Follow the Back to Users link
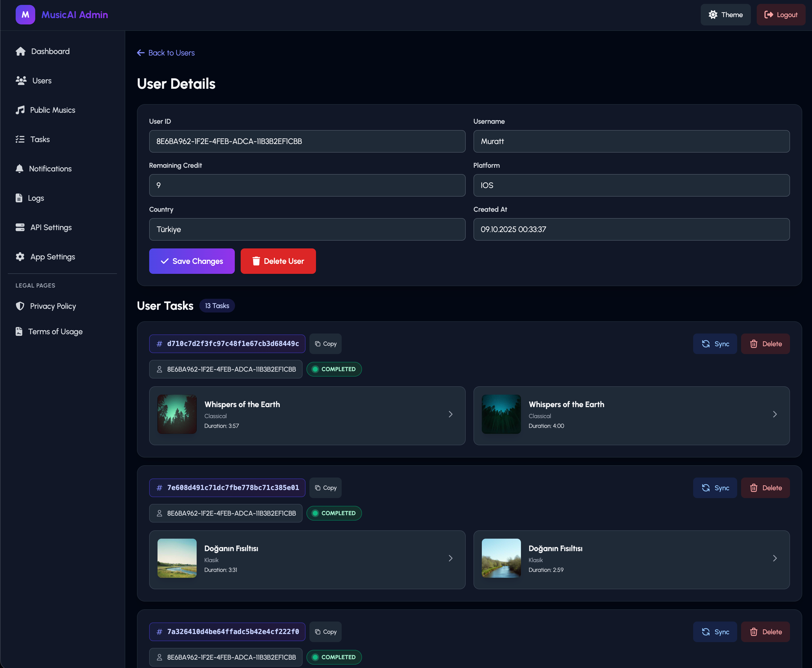The height and width of the screenshot is (668, 812). pyautogui.click(x=166, y=53)
